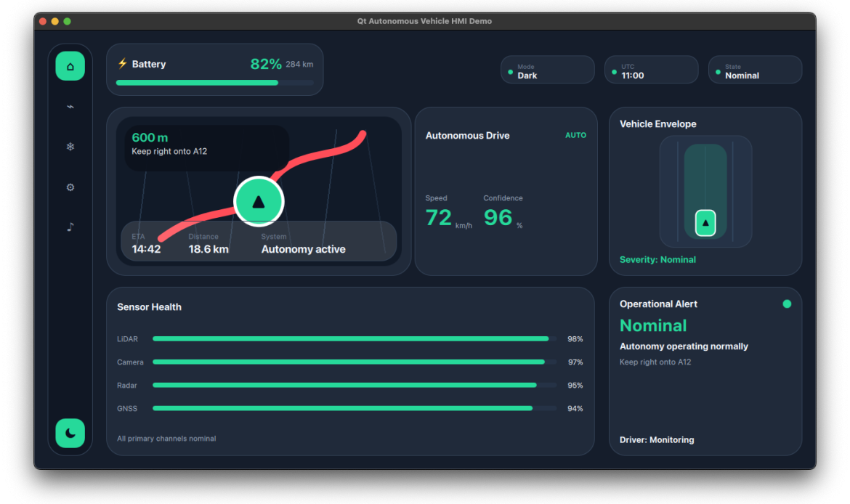The height and width of the screenshot is (504, 850).
Task: Click the vehicle icon in Vehicle Envelope
Action: coord(705,223)
